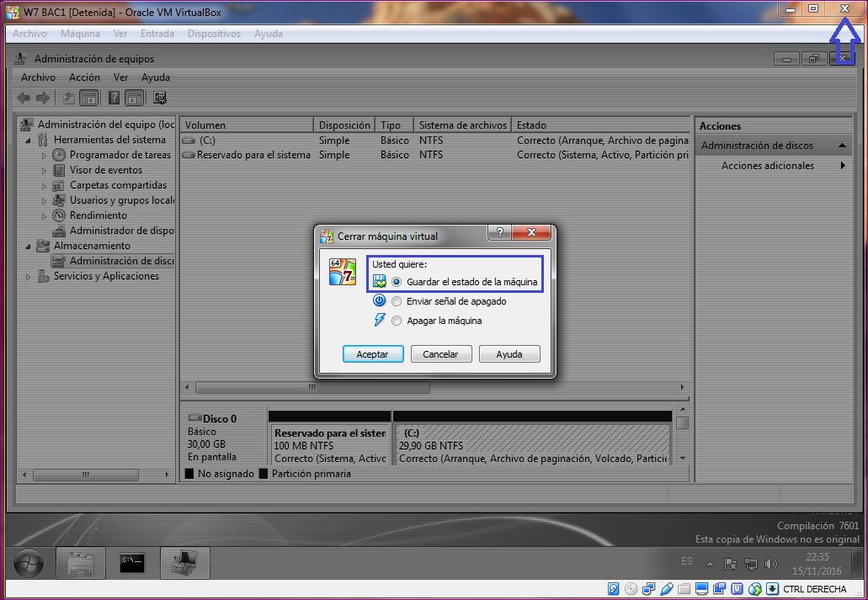
Task: Click the dialog's question mark help icon
Action: pyautogui.click(x=499, y=233)
